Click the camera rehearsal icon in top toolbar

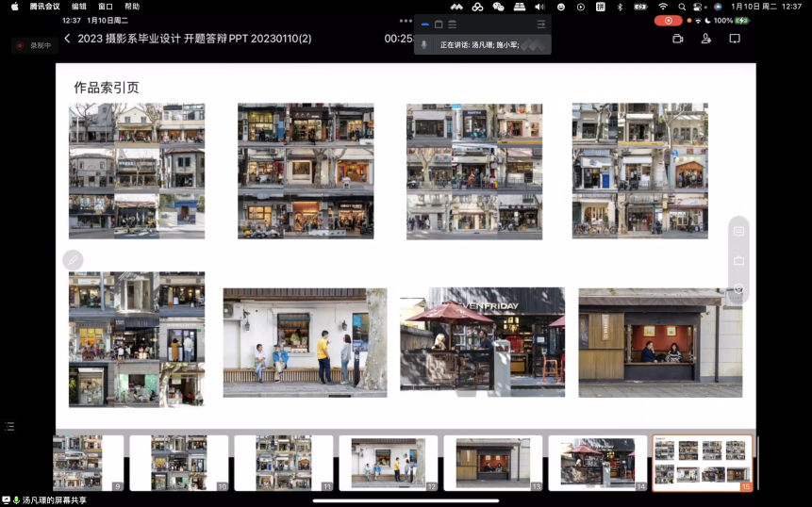(x=677, y=39)
